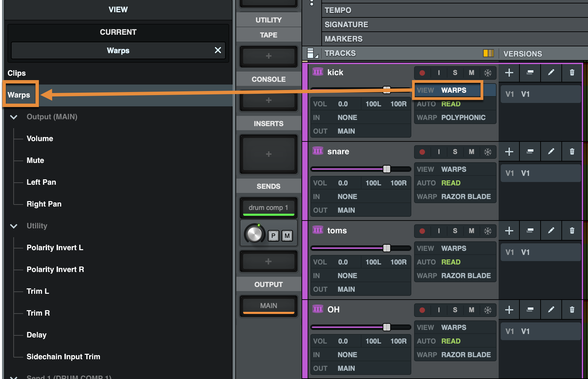
Task: Open the drum comp 1 send
Action: (268, 208)
